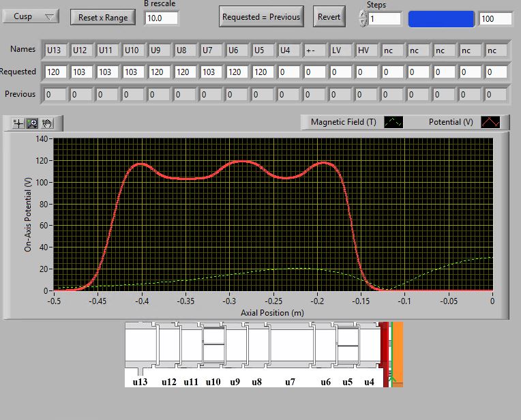Select the zoom magnifier graph tool

(x=32, y=123)
